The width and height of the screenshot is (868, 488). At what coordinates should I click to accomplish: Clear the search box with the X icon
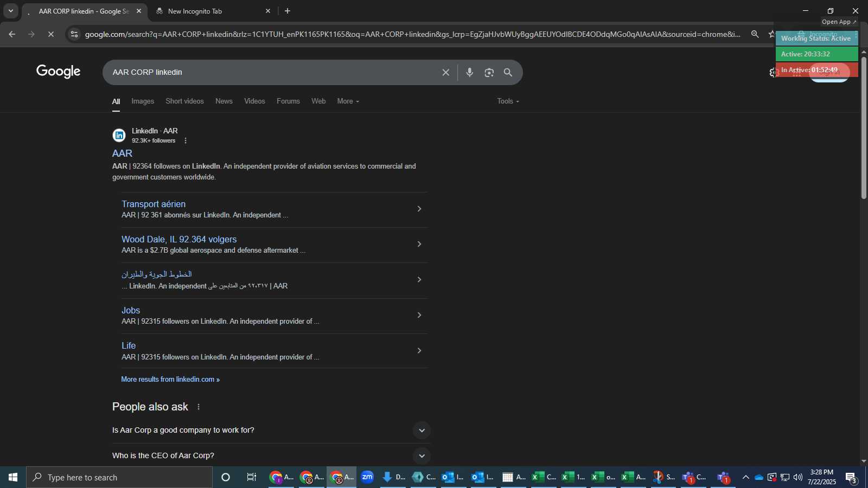tap(445, 72)
